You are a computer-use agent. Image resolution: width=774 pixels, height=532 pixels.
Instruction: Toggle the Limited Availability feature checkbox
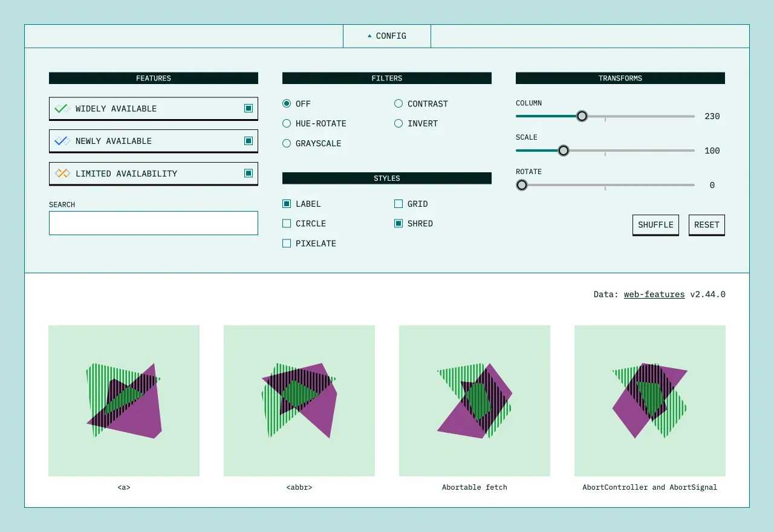pos(248,174)
